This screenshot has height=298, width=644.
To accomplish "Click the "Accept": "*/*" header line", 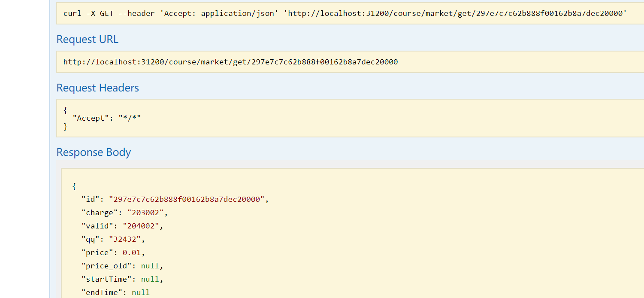I will [x=107, y=118].
